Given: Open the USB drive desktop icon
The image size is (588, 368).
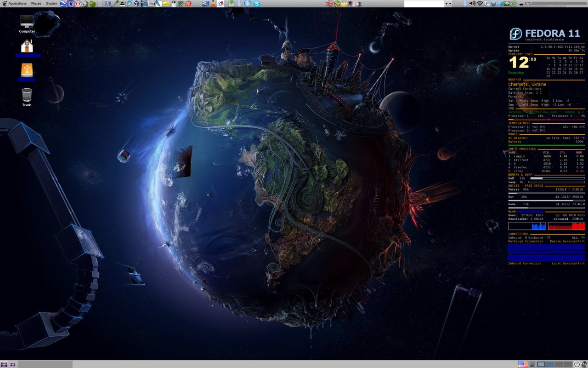Looking at the screenshot, I should coord(27,71).
